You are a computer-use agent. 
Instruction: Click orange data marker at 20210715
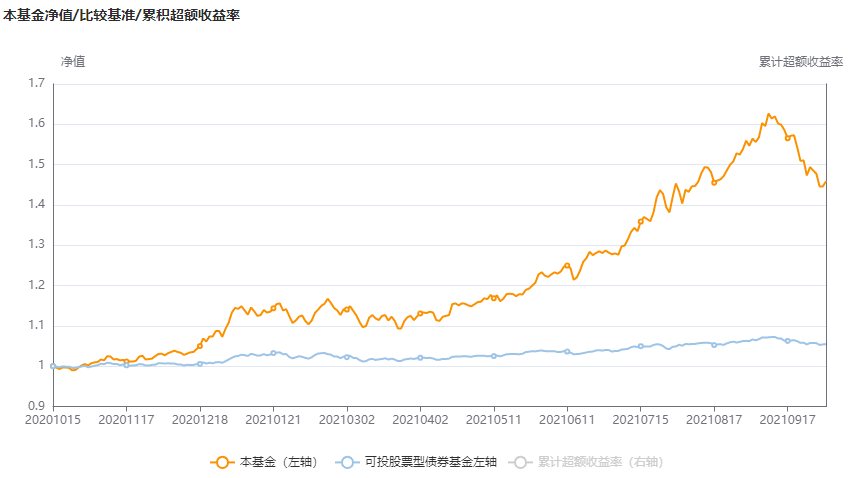tap(641, 221)
